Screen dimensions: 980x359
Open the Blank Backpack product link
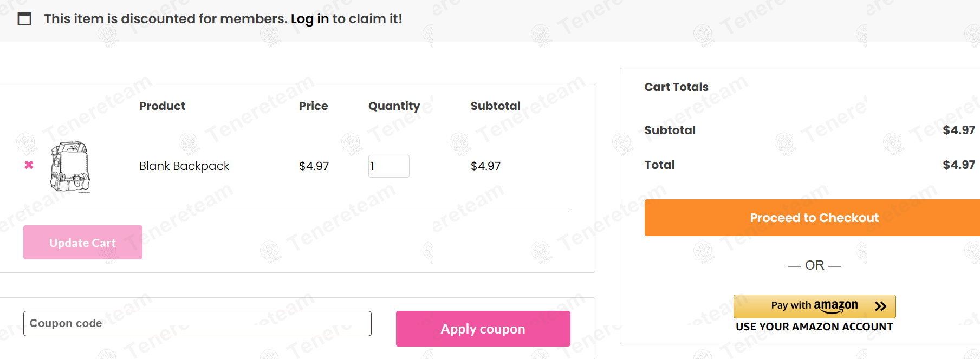184,166
